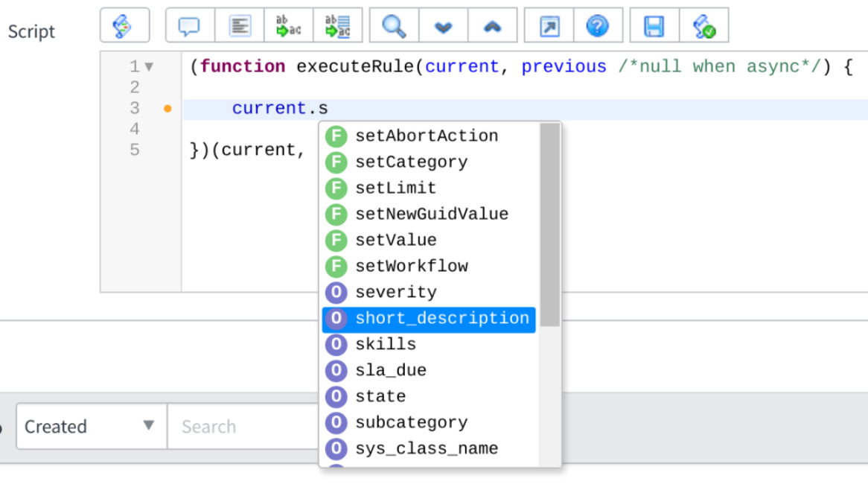The height and width of the screenshot is (487, 868).
Task: Choose setValue in the autocomplete list
Action: tap(429, 241)
